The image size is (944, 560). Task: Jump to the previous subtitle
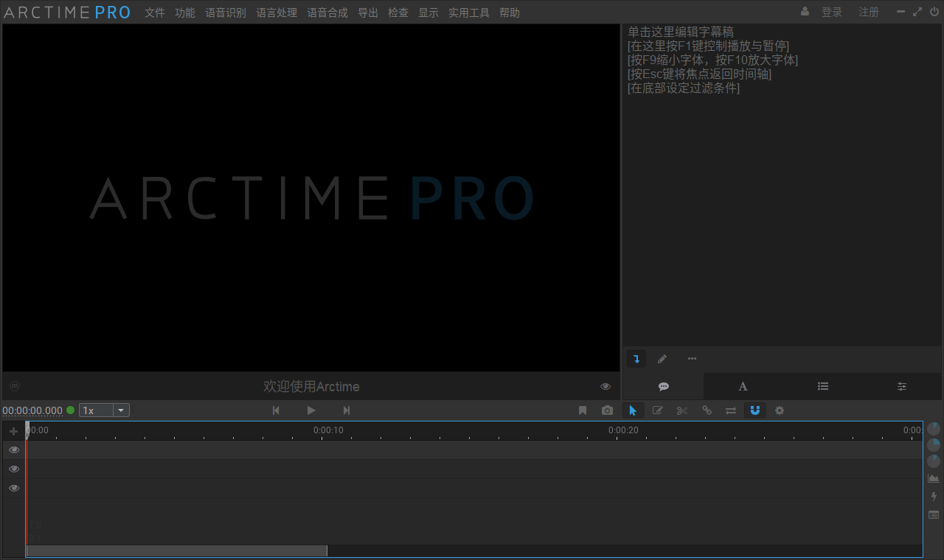click(276, 410)
